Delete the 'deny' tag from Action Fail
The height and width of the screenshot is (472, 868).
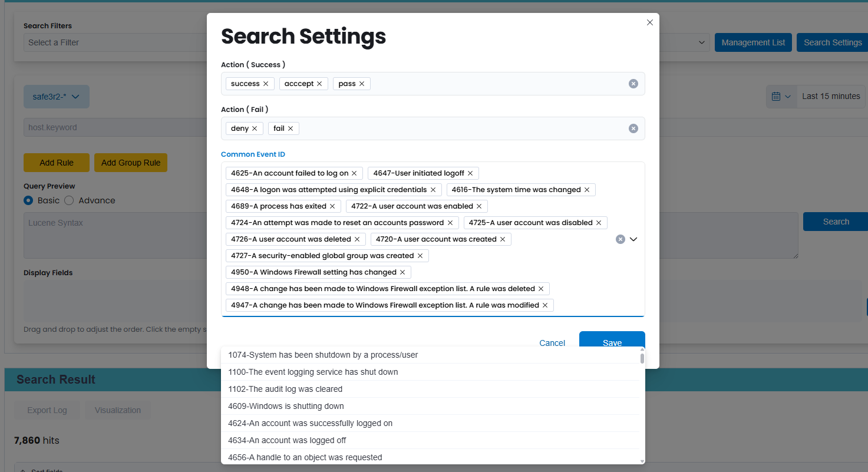point(255,128)
